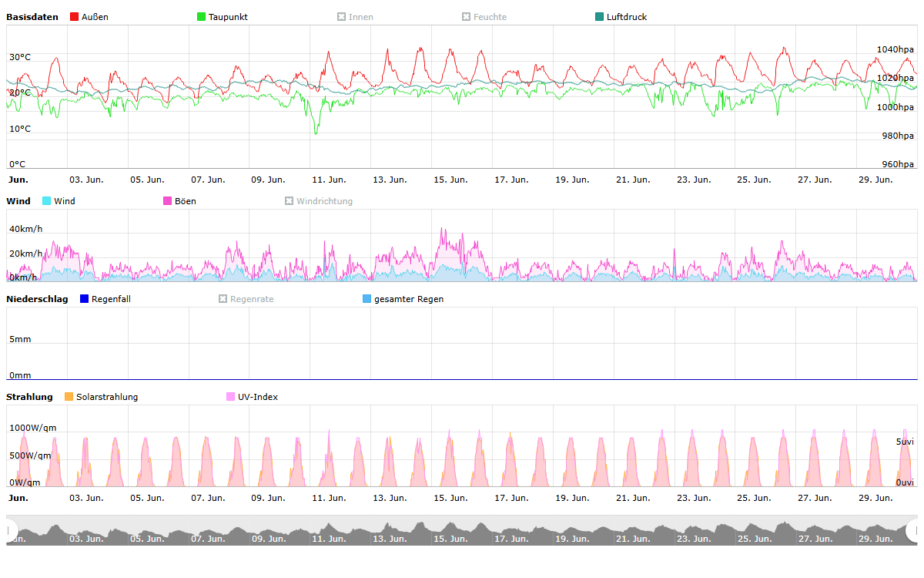
Task: Click the teal Luftdruck legend swatch
Action: coord(600,17)
